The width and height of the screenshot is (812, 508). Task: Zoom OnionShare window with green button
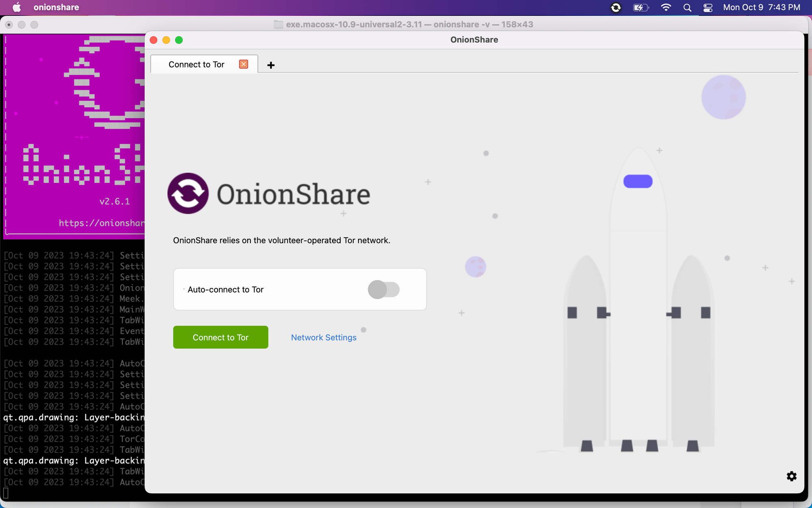click(x=179, y=40)
